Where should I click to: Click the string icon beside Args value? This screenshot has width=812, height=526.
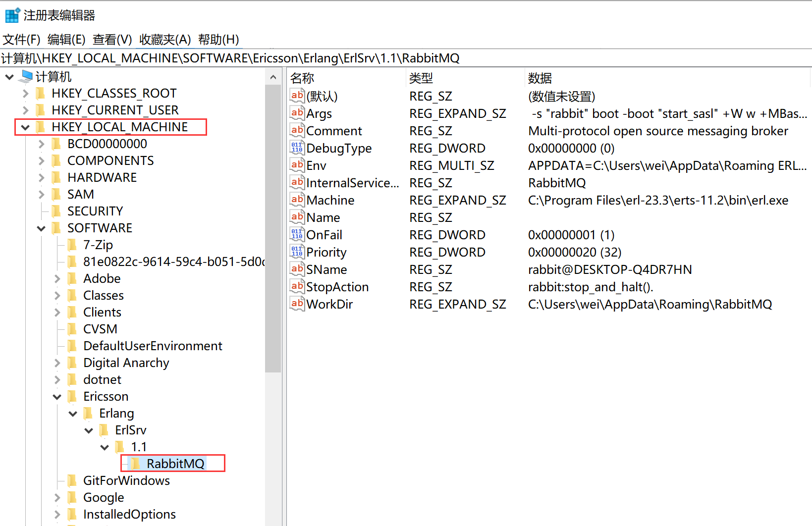coord(297,113)
